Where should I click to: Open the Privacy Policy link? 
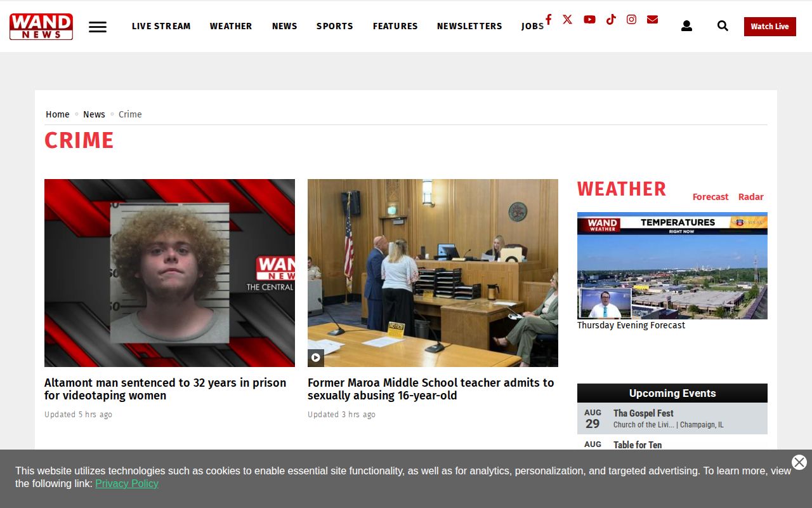[x=127, y=484]
